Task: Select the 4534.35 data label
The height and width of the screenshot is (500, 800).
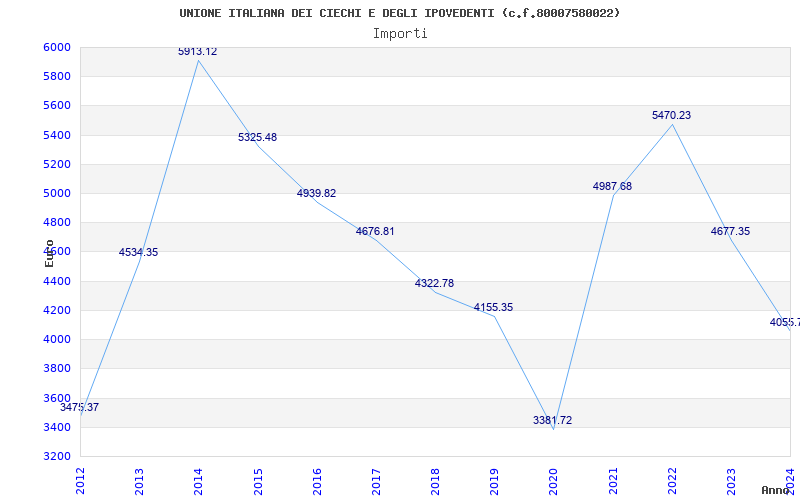Action: click(138, 252)
